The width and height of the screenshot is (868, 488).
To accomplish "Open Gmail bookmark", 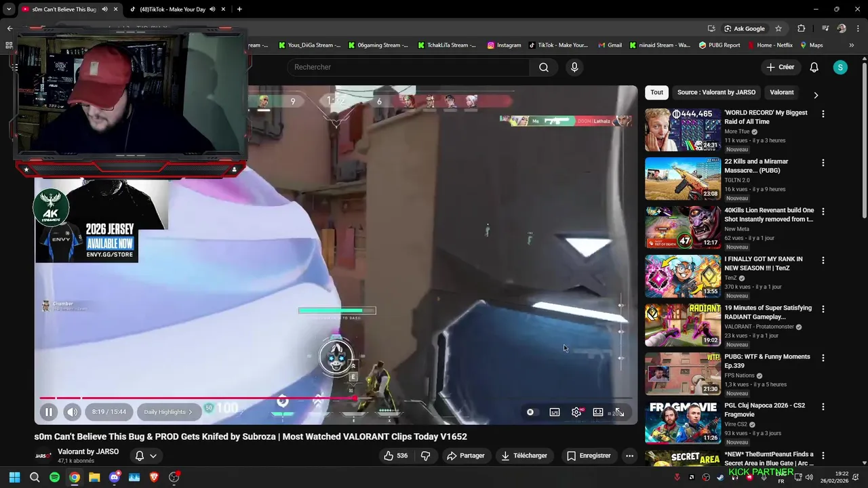I will click(x=610, y=45).
